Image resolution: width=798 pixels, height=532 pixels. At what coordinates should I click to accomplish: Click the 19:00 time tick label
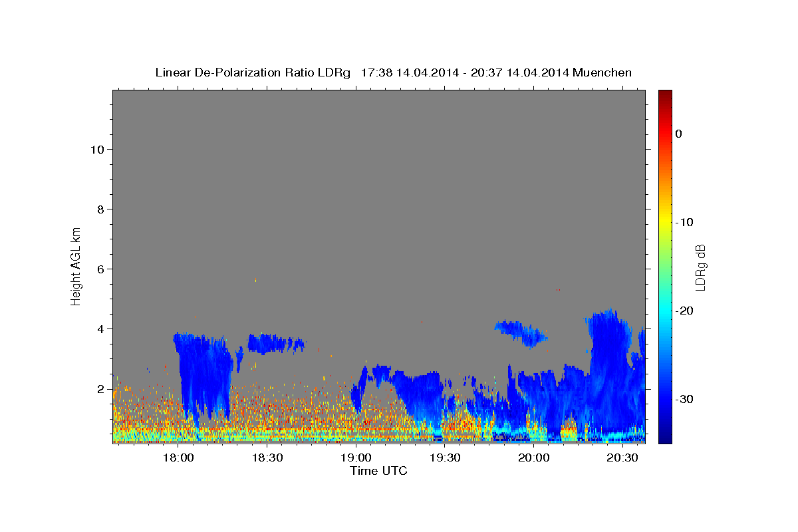click(356, 458)
